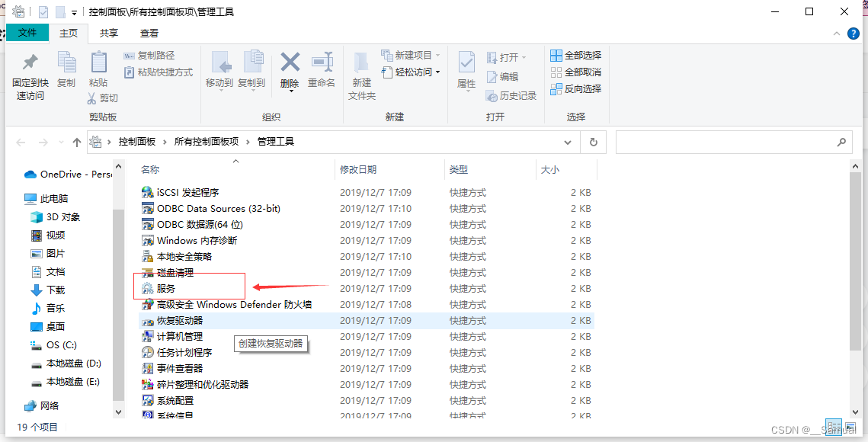The height and width of the screenshot is (442, 868).
Task: Click the New folder icon
Action: point(361,63)
